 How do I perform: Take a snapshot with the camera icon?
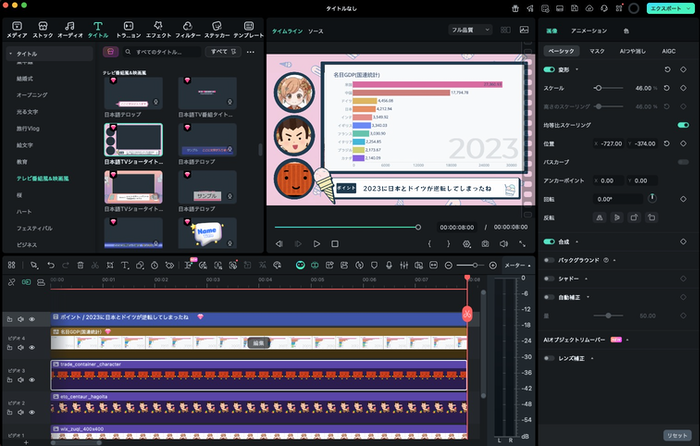[485, 243]
